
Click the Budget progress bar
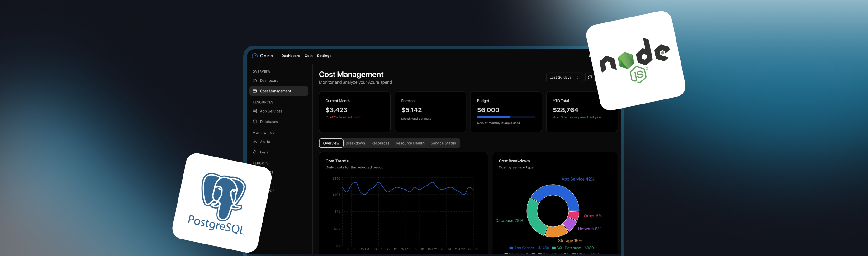pos(506,117)
